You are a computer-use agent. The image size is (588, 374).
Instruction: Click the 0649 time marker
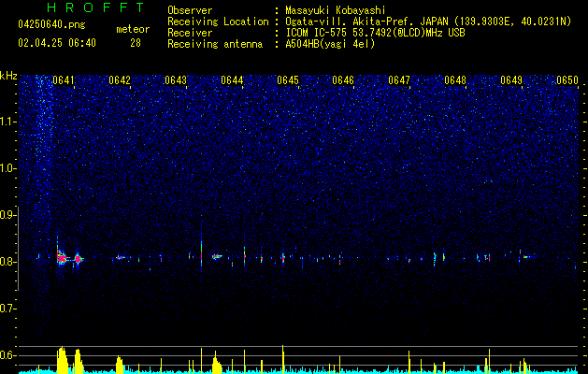pos(511,80)
